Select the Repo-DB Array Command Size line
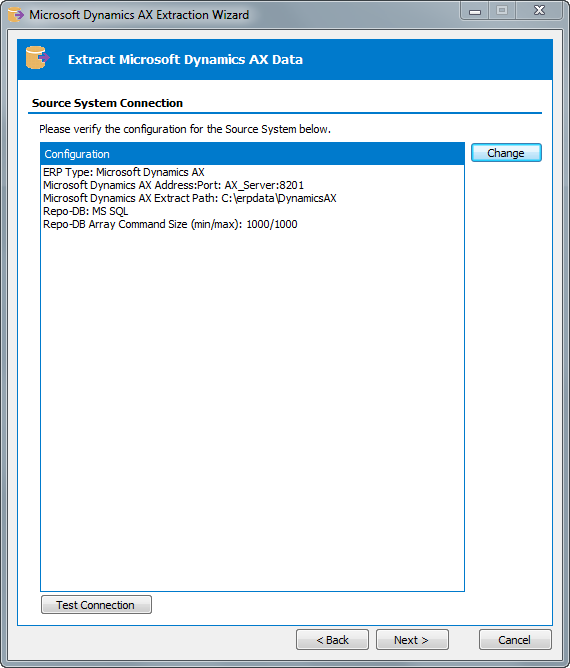This screenshot has height=668, width=570. pyautogui.click(x=170, y=224)
